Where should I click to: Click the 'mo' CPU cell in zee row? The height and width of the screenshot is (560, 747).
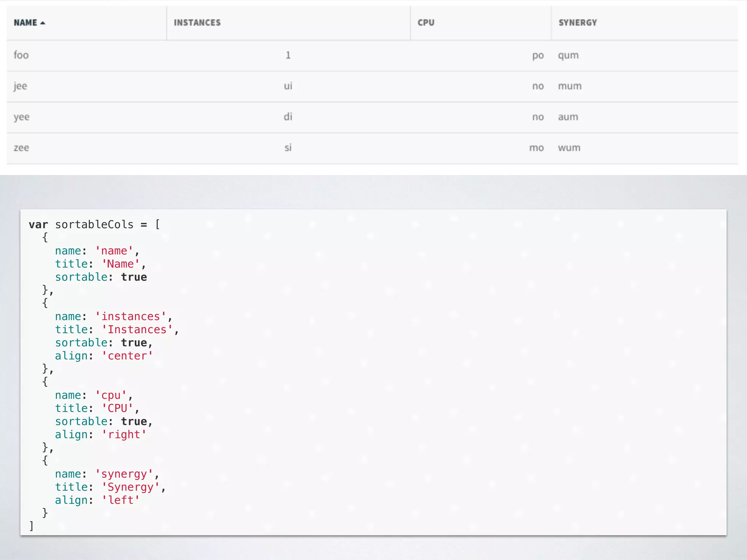click(x=536, y=148)
